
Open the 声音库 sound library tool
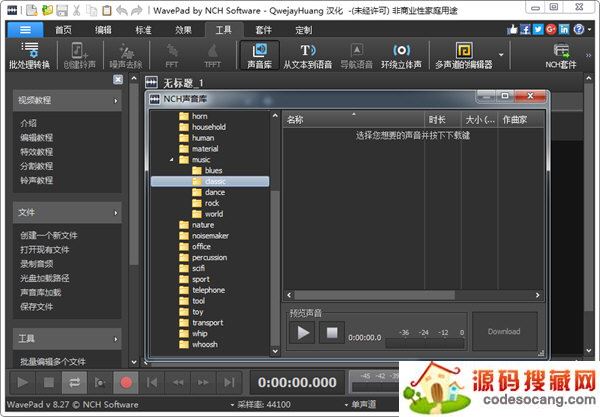tap(259, 56)
